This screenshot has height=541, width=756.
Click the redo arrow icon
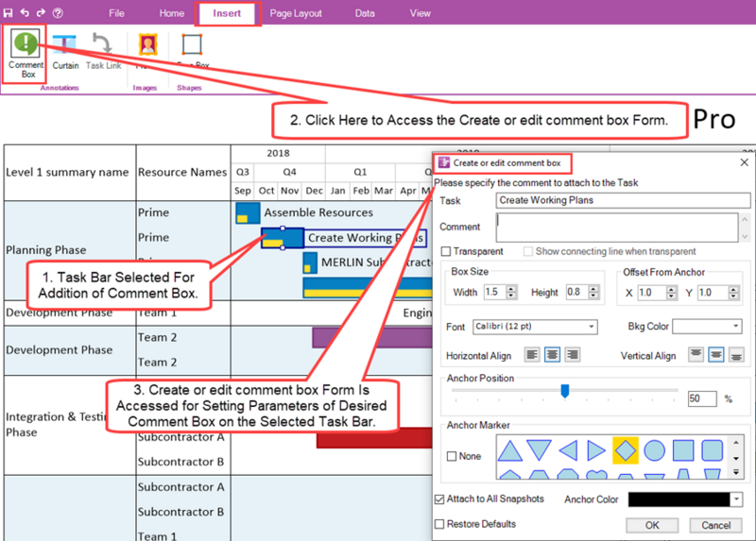tap(41, 12)
